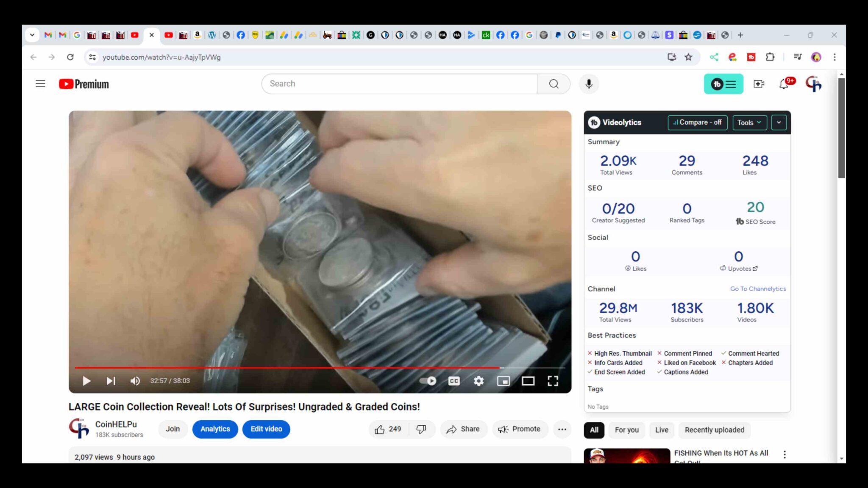This screenshot has height=488, width=868.
Task: Open Reddit Upvotes external link
Action: coord(738,269)
